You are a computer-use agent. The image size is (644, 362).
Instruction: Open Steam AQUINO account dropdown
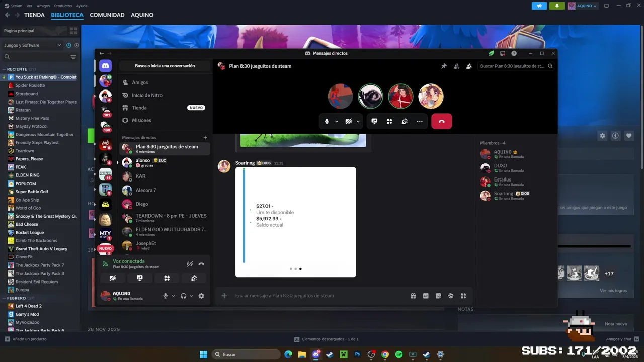[583, 6]
